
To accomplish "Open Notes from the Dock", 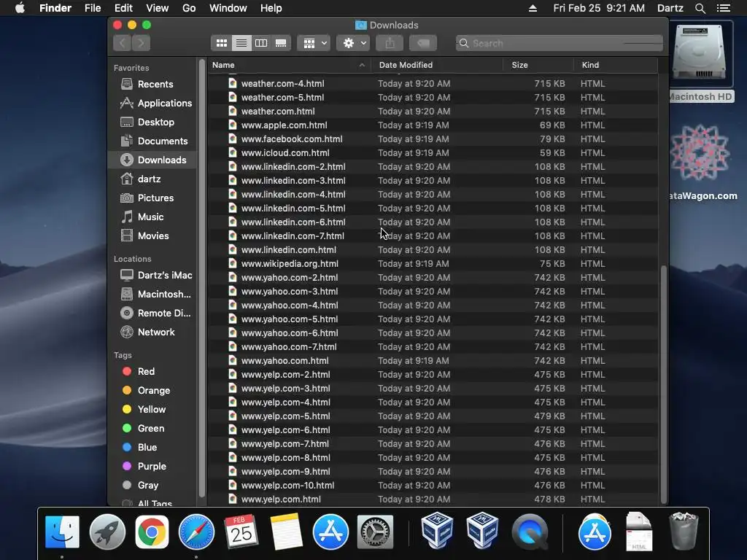I will (286, 532).
